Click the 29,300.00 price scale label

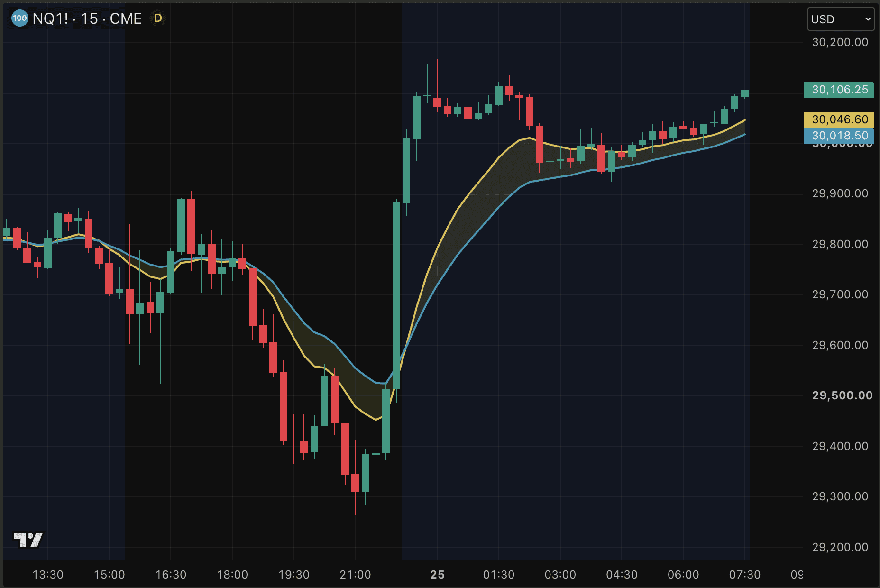840,496
